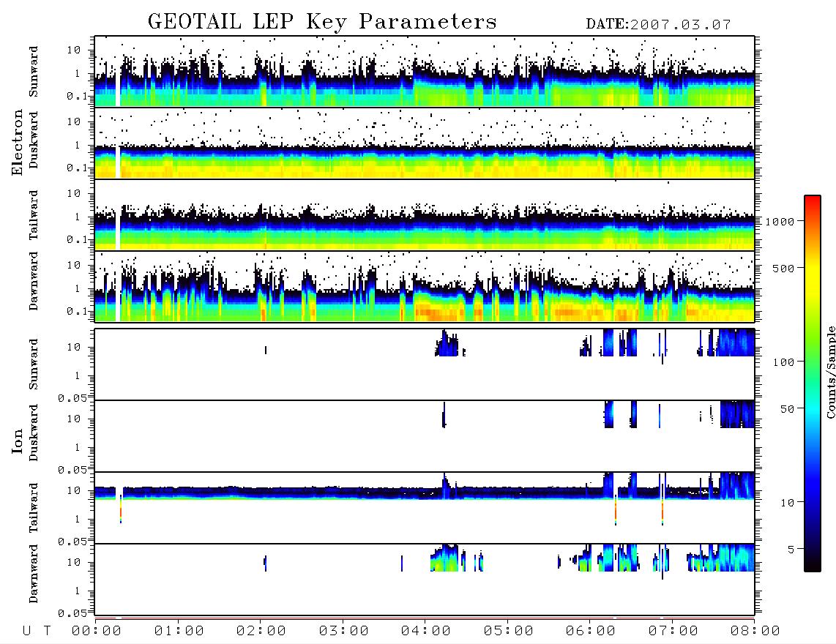
Task: Click the vertical 'Electron' group label
Action: [x=18, y=143]
